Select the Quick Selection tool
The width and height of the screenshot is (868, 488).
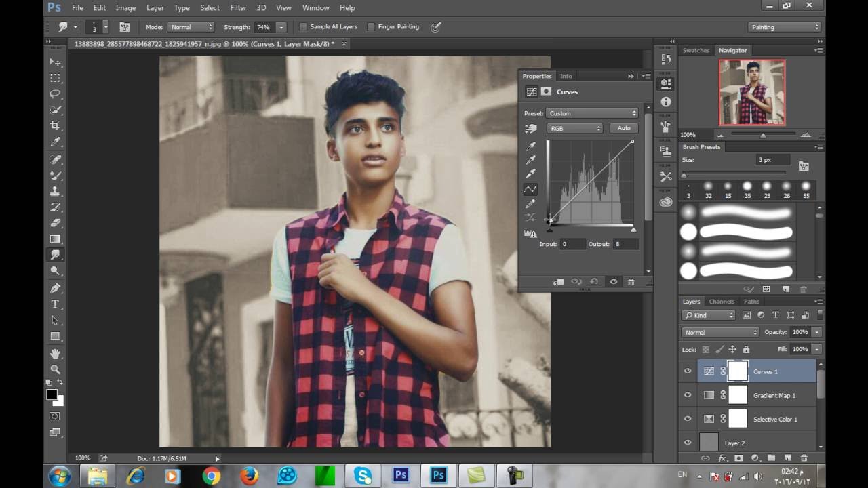[55, 110]
